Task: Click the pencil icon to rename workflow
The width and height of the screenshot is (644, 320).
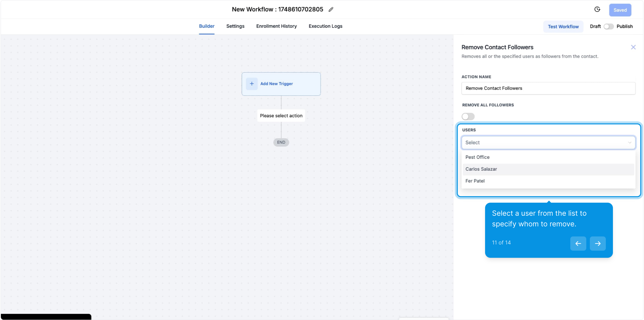Action: pyautogui.click(x=331, y=9)
